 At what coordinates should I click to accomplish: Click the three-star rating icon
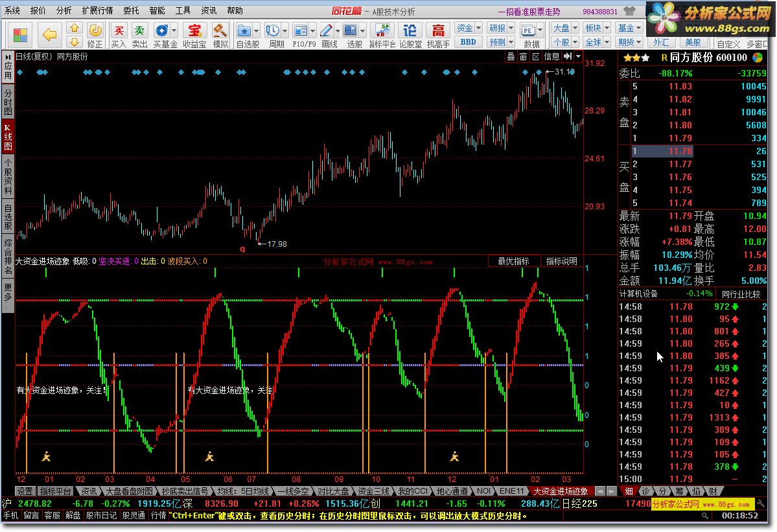(x=636, y=58)
